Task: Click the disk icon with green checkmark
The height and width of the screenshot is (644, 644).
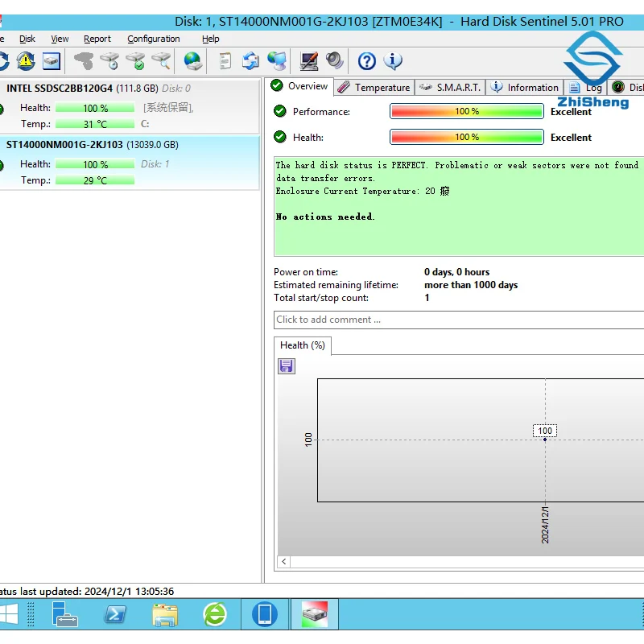Action: click(x=135, y=61)
